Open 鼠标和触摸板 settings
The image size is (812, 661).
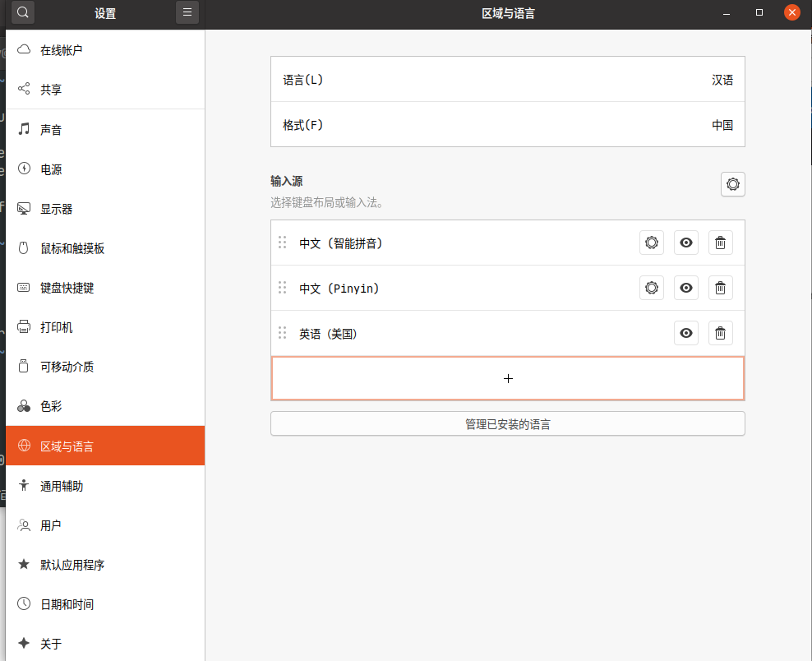105,248
